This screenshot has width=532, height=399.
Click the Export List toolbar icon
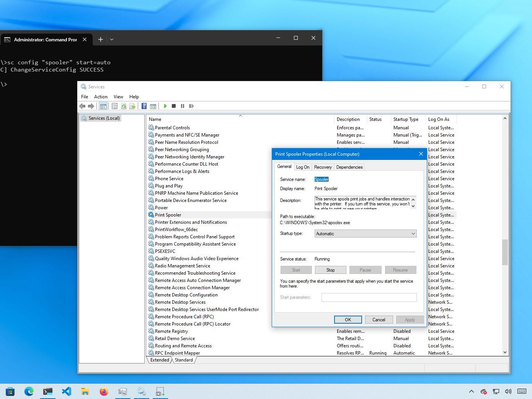coord(132,106)
